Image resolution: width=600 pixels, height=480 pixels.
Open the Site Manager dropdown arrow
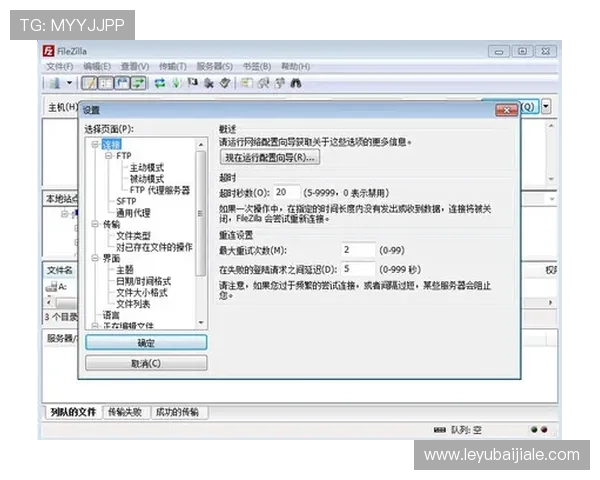[x=70, y=83]
